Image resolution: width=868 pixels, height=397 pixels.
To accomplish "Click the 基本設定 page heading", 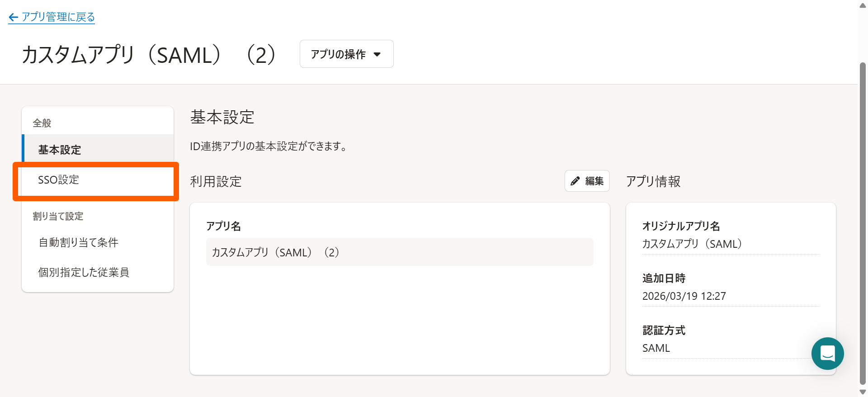I will (x=222, y=117).
